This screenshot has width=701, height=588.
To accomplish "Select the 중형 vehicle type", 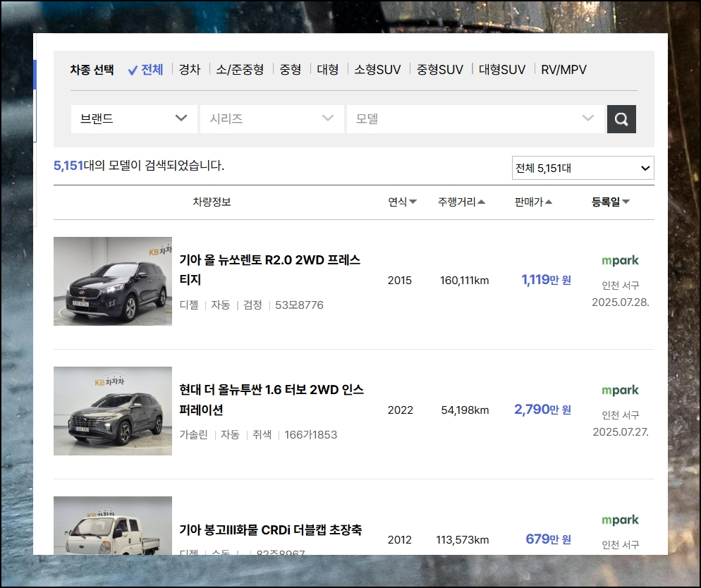I will [290, 70].
